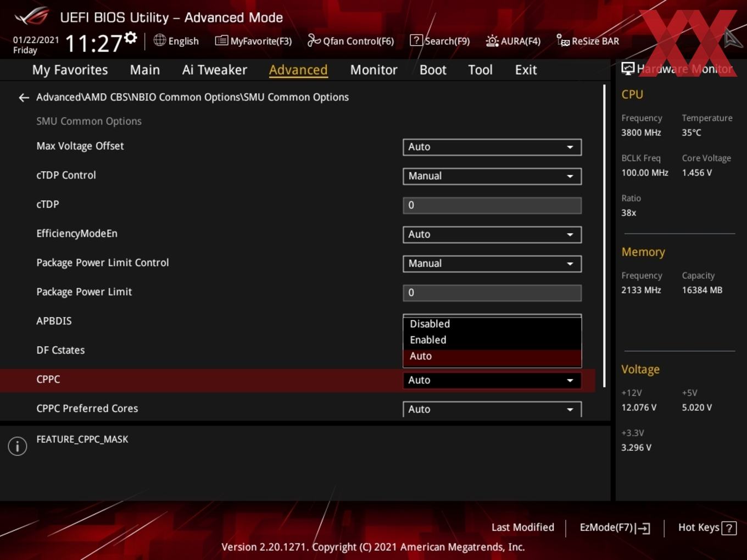Switch to the My Favorites tab

pyautogui.click(x=70, y=70)
